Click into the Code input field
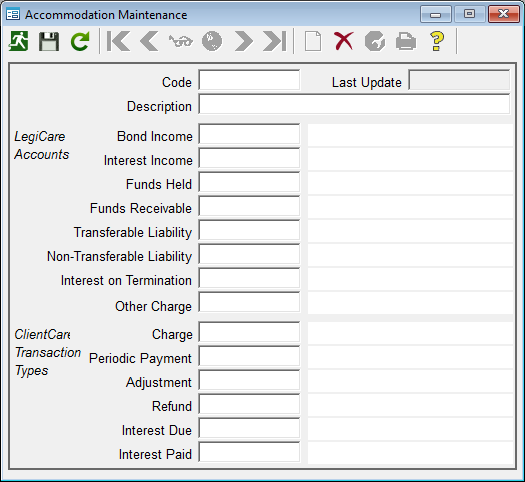 (x=249, y=80)
